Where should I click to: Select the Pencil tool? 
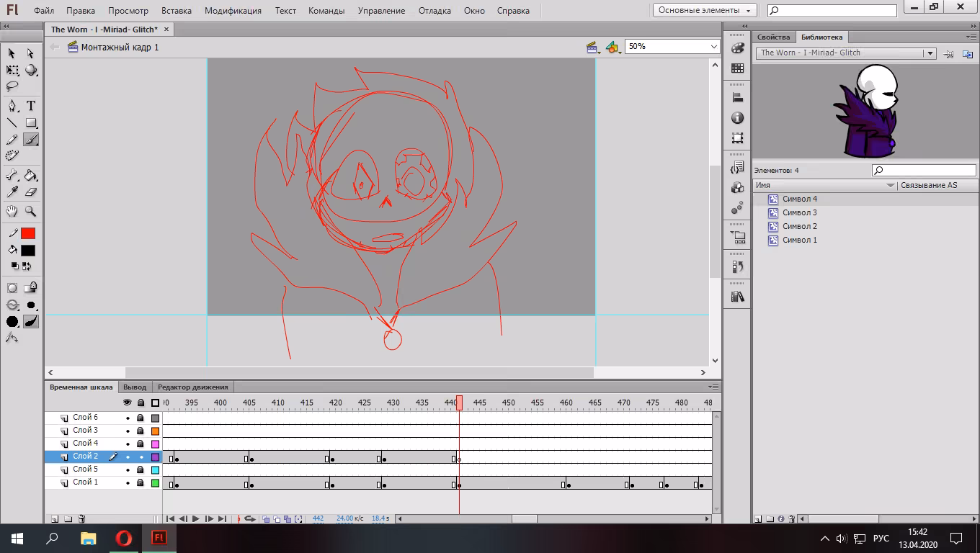click(x=12, y=140)
